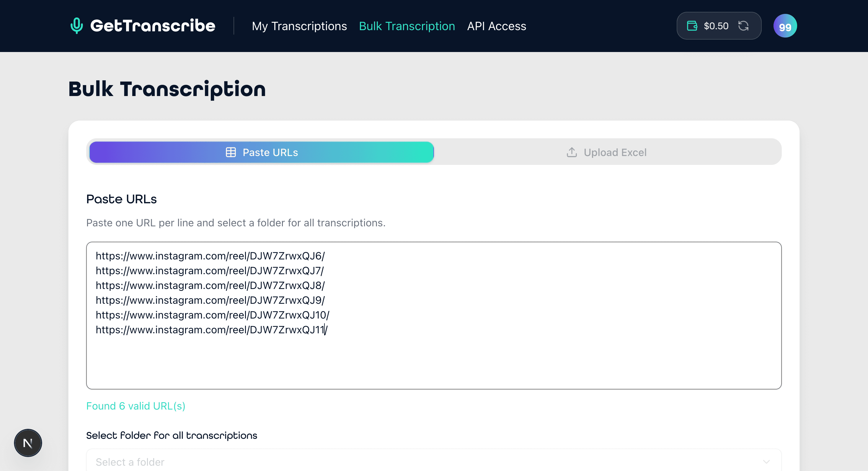868x471 pixels.
Task: Navigate to API Access
Action: coord(497,26)
